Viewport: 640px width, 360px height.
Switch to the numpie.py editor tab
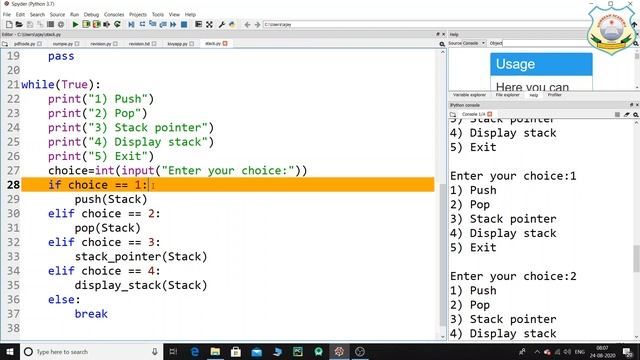[x=62, y=43]
